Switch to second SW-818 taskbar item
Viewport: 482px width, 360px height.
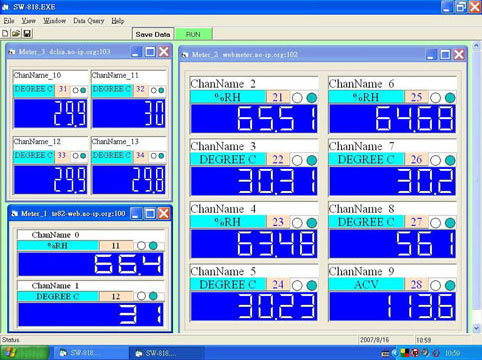pyautogui.click(x=167, y=353)
